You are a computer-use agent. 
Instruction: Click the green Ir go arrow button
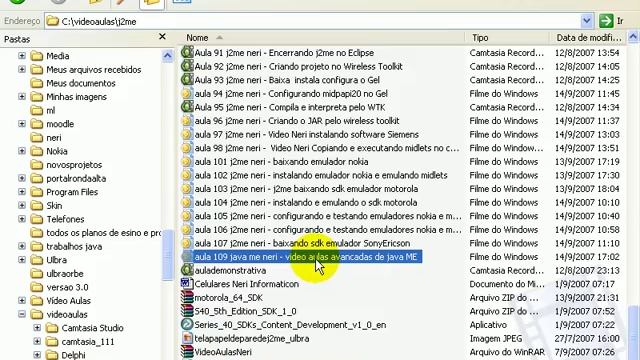(x=606, y=21)
